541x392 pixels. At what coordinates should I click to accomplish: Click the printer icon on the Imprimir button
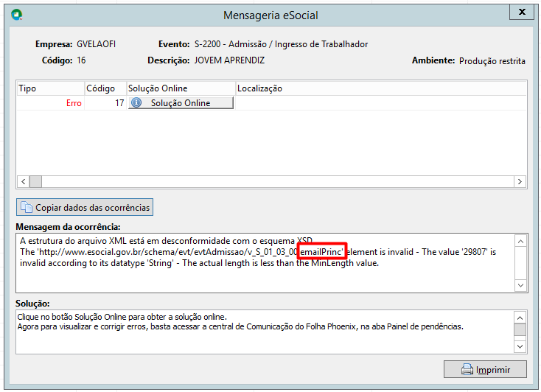(x=467, y=369)
